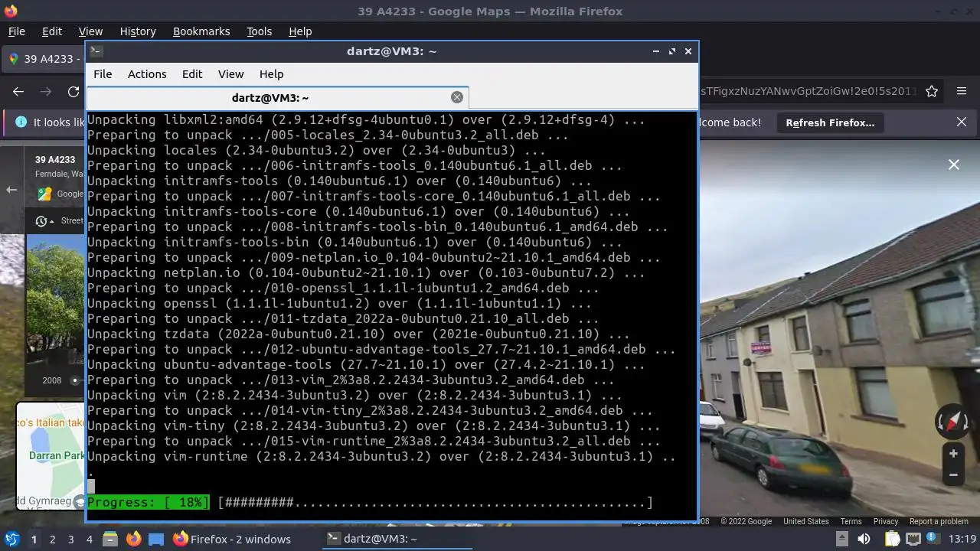Open terminal window menu icon
This screenshot has width=980, height=551.
(x=96, y=51)
